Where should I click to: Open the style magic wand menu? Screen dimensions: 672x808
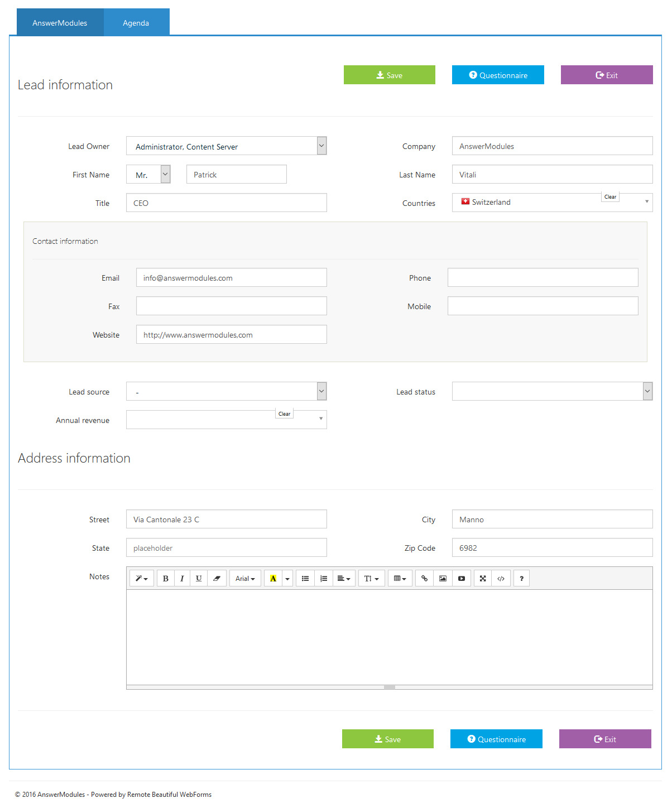pos(142,579)
